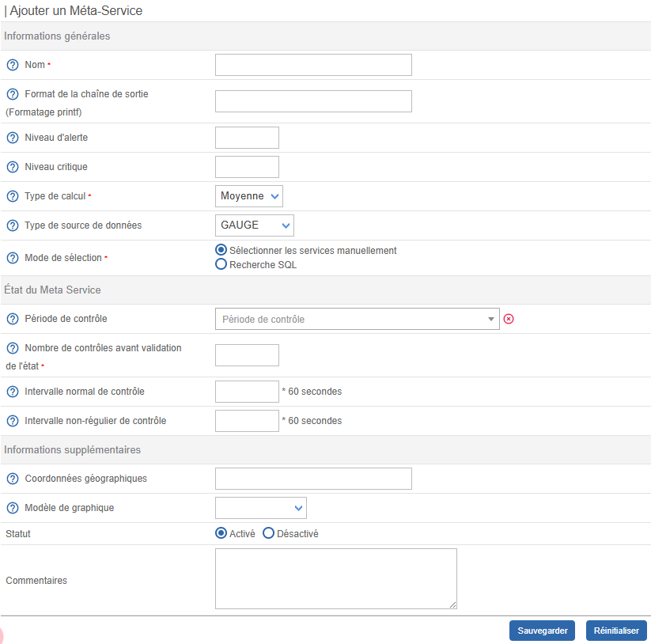Expand the GAUGE data source dropdown

click(x=254, y=225)
